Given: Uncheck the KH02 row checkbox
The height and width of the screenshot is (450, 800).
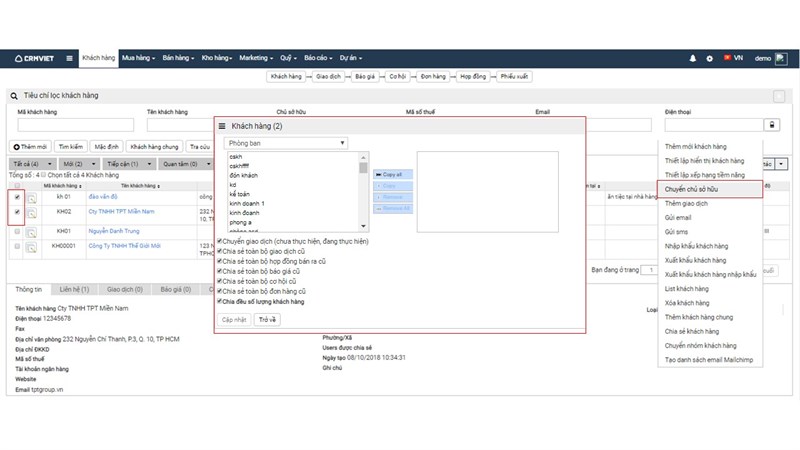Looking at the screenshot, I should tap(17, 211).
